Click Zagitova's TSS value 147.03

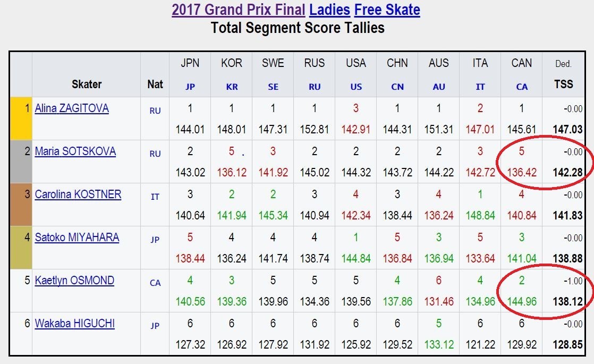pyautogui.click(x=567, y=130)
